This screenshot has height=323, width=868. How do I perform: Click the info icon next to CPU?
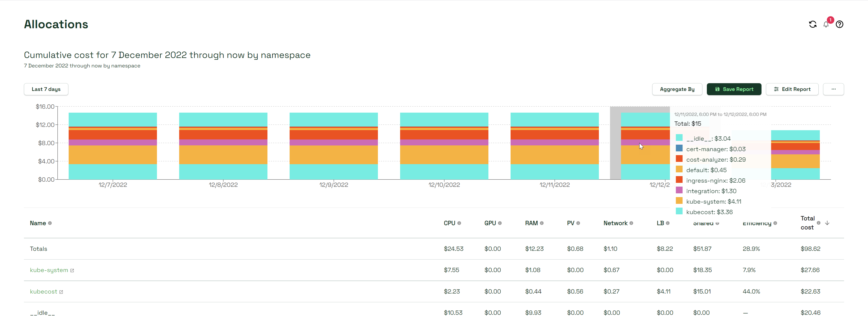459,223
